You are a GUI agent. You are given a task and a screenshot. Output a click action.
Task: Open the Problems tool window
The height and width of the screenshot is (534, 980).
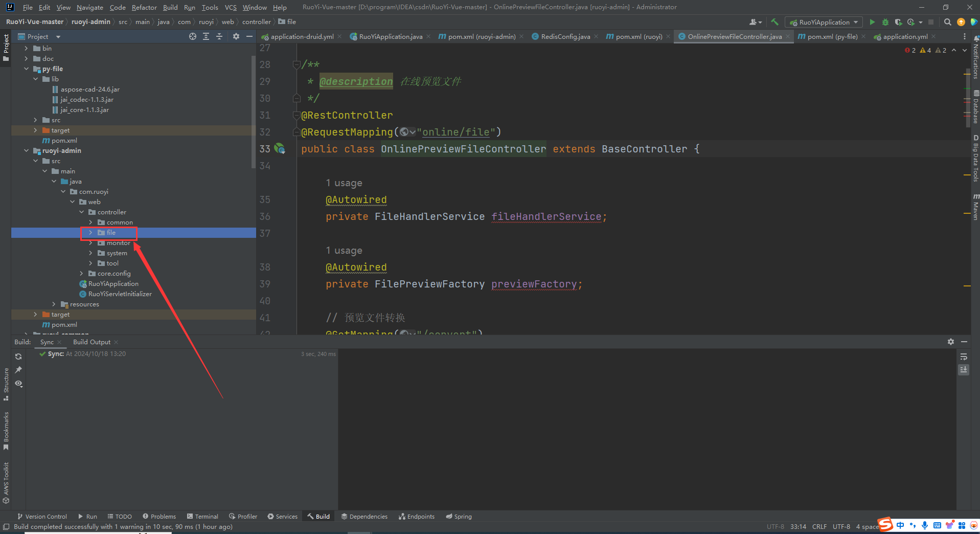pyautogui.click(x=159, y=517)
